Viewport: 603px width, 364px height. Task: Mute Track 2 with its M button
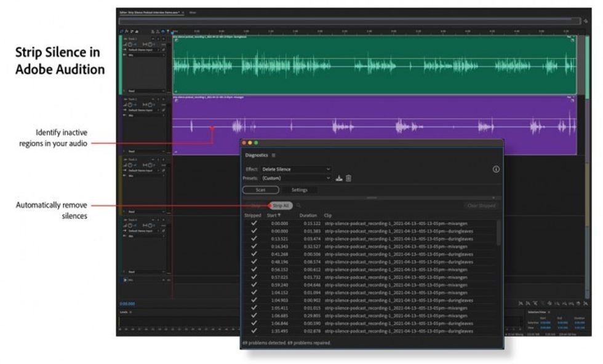pyautogui.click(x=153, y=99)
